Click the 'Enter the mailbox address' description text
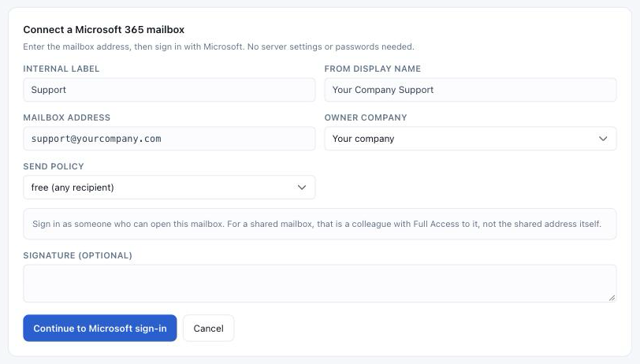This screenshot has width=640, height=364. (x=218, y=46)
